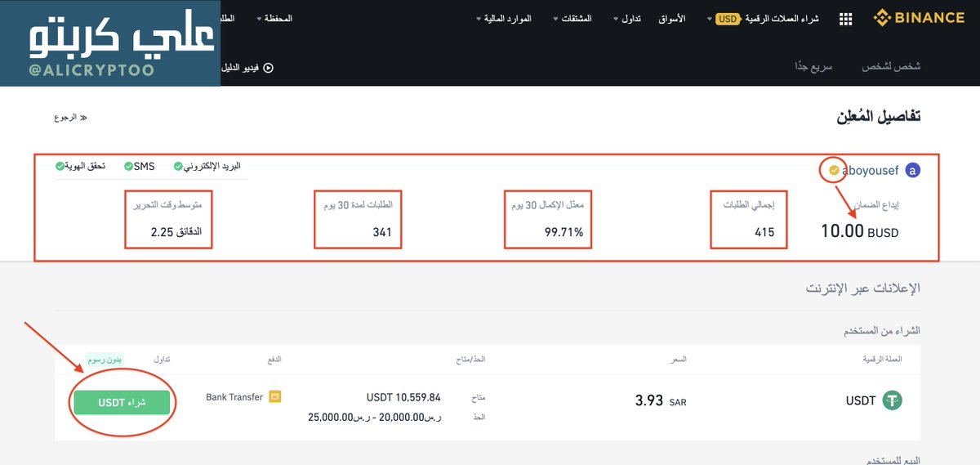Image resolution: width=980 pixels, height=465 pixels.
Task: Click the الحدّ/متاح column header
Action: (470, 360)
